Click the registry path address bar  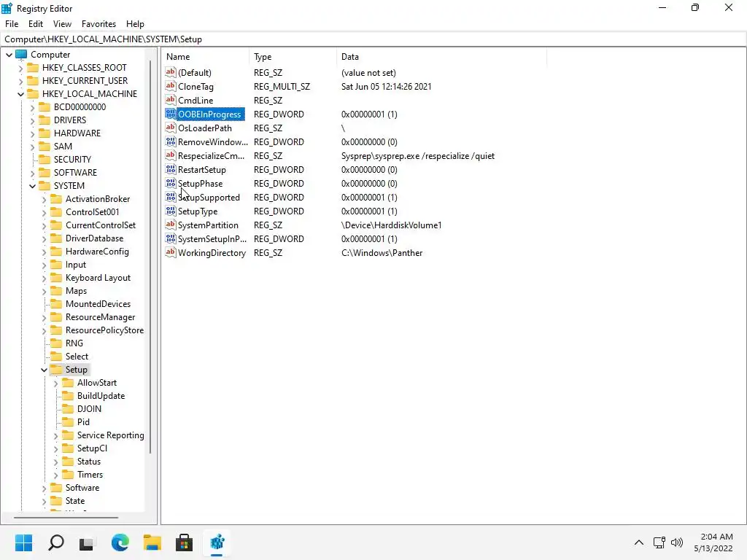point(373,39)
